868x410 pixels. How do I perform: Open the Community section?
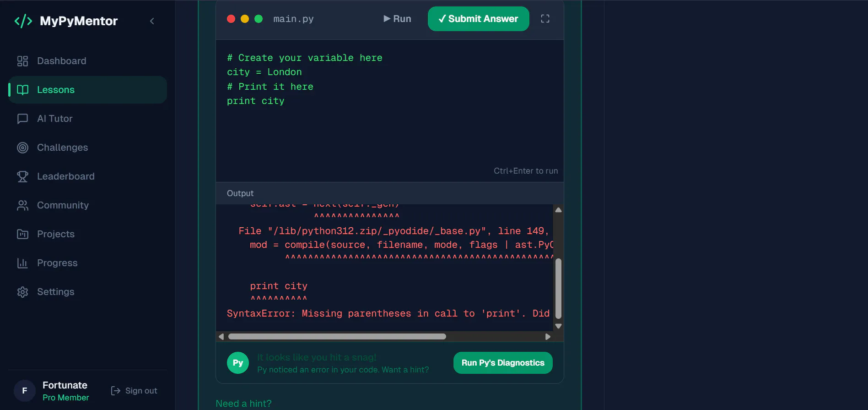[x=87, y=205]
